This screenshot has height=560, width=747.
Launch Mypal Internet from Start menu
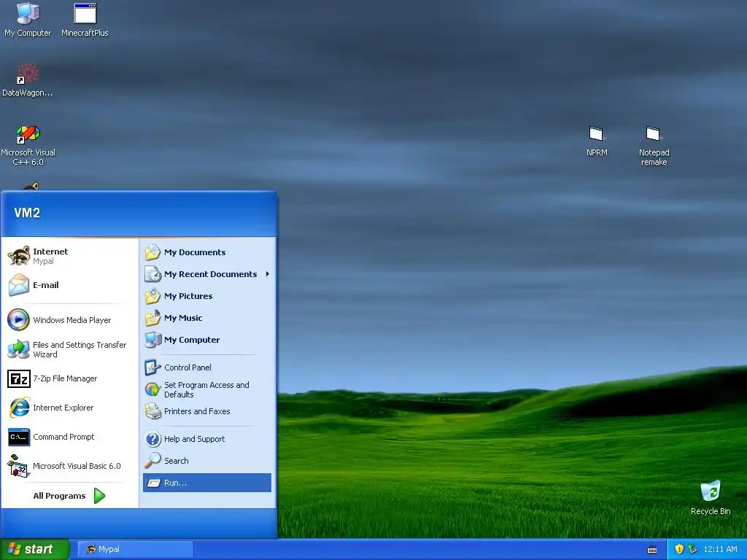69,256
